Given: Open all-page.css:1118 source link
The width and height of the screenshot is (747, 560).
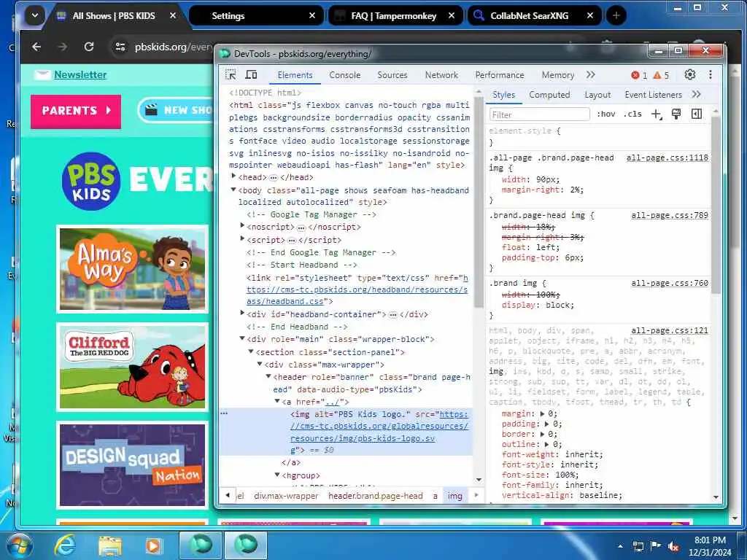Looking at the screenshot, I should click(667, 157).
